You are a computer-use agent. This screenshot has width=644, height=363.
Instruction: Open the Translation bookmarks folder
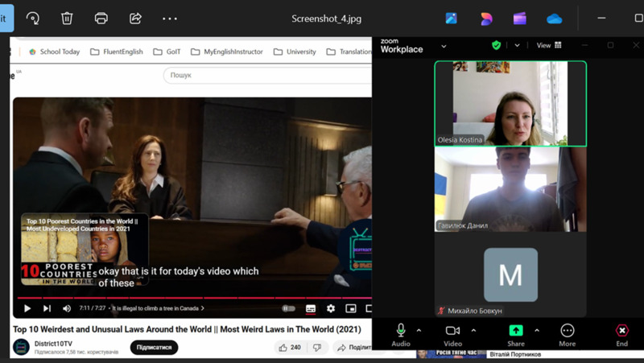click(x=349, y=52)
